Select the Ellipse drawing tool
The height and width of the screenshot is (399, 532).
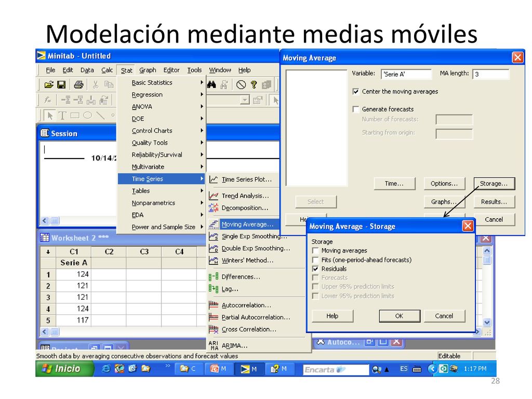click(87, 115)
